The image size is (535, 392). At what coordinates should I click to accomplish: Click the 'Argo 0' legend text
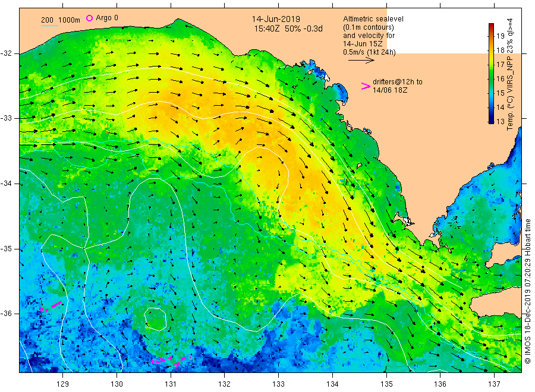click(107, 18)
